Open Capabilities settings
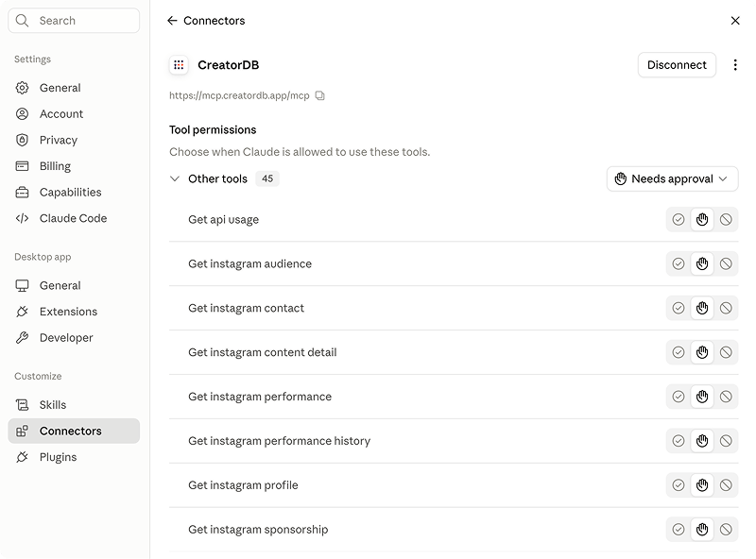 point(74,192)
